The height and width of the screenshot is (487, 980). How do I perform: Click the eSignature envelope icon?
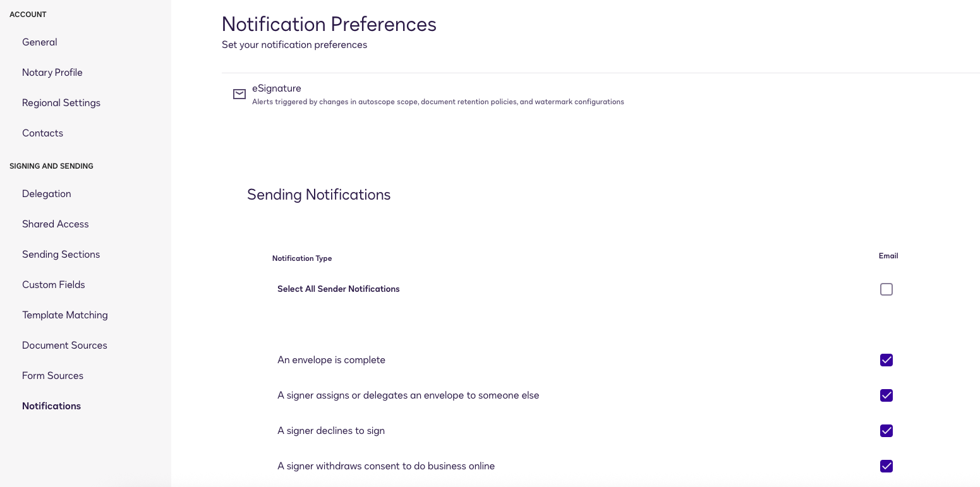(239, 94)
